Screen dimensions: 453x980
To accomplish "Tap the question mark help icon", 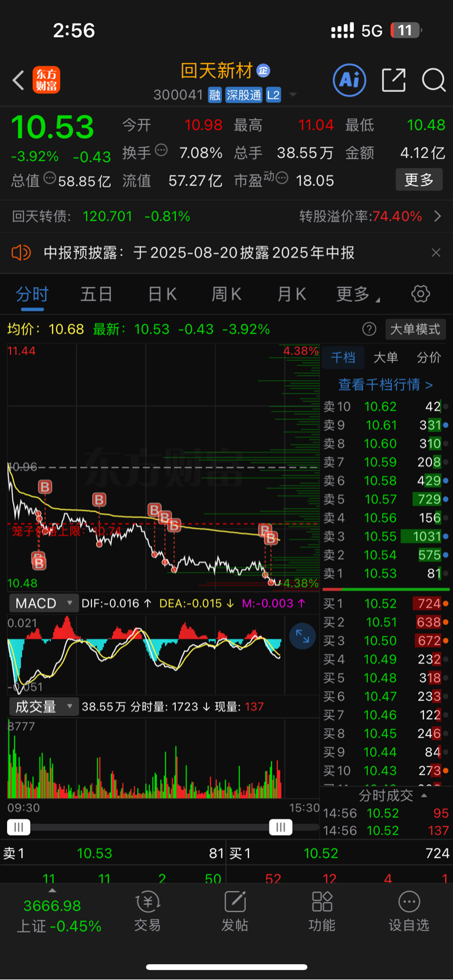I will point(369,329).
